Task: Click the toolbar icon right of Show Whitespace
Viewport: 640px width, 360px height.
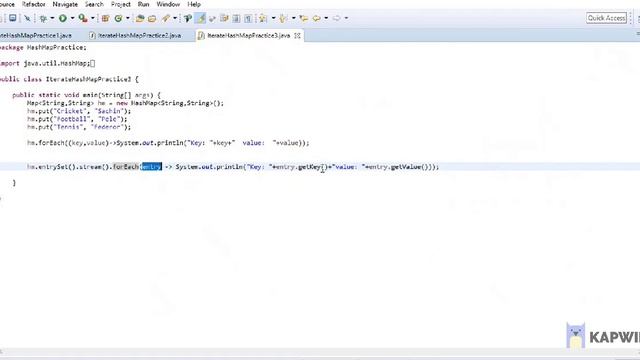Action: (248, 18)
